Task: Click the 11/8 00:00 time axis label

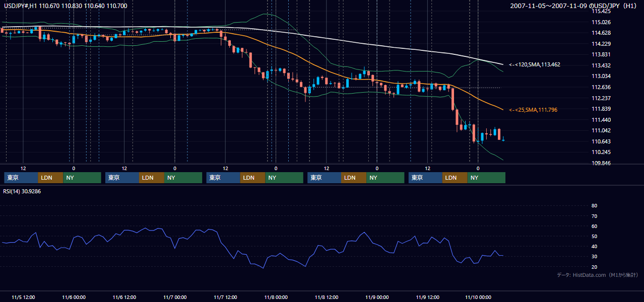Action: (x=276, y=297)
